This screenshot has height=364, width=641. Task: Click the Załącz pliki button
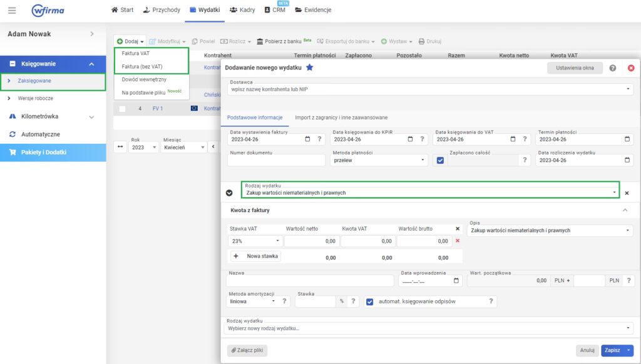(x=247, y=351)
